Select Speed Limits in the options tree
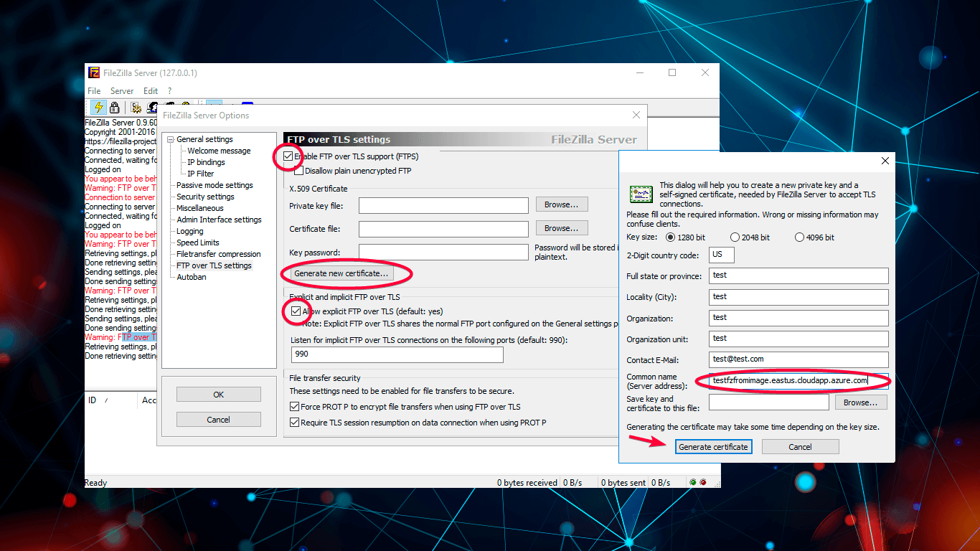The height and width of the screenshot is (551, 980). click(199, 242)
